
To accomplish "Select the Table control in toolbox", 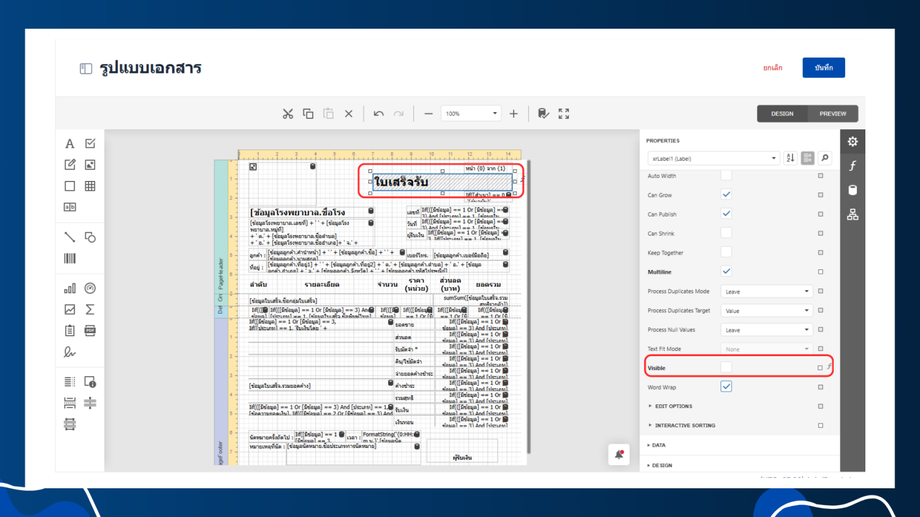I will coord(90,186).
